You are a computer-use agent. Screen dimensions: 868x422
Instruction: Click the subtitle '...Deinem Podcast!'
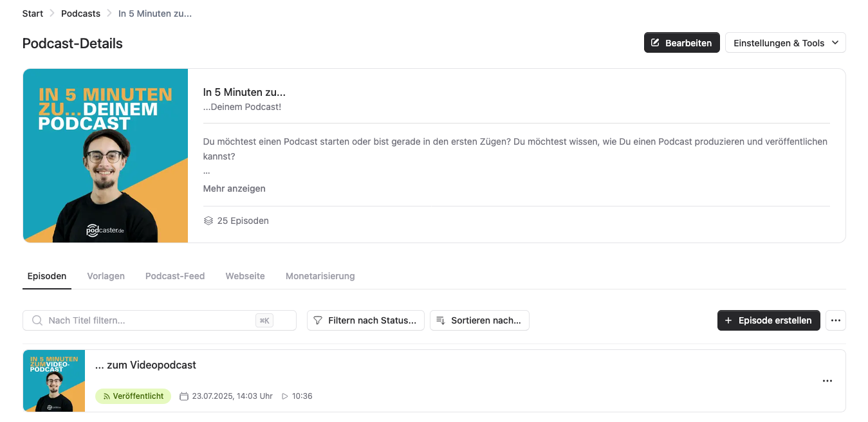pyautogui.click(x=242, y=107)
